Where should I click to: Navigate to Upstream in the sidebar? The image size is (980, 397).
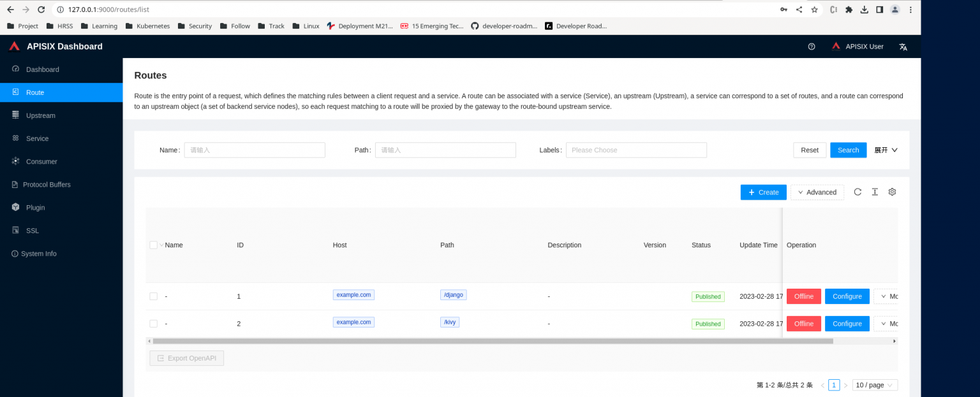point(40,115)
